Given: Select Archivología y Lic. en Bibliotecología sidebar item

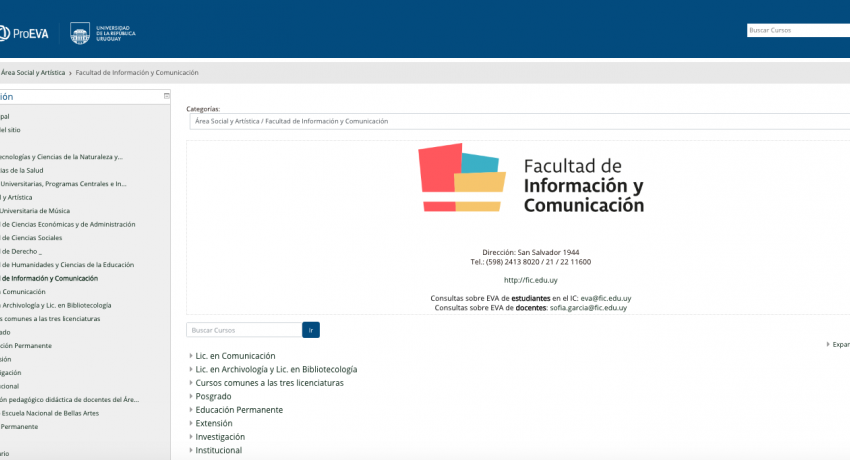Looking at the screenshot, I should [x=55, y=306].
